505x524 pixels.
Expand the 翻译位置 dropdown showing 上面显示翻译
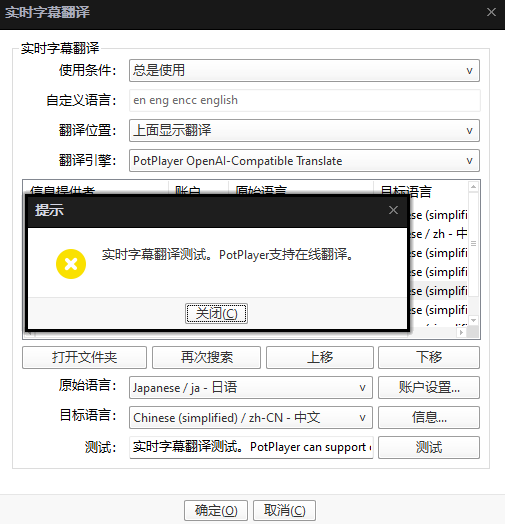pos(304,130)
